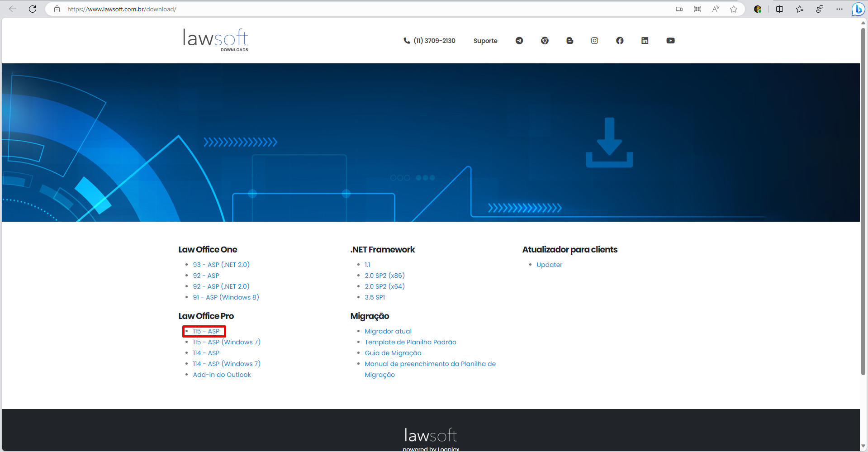Download .NET Framework 1.1
The width and height of the screenshot is (868, 452).
[367, 265]
